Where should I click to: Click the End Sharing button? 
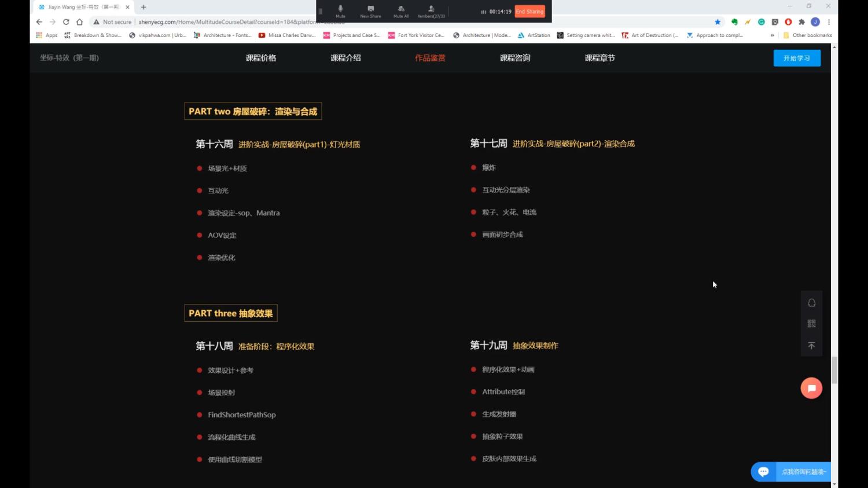(x=529, y=12)
